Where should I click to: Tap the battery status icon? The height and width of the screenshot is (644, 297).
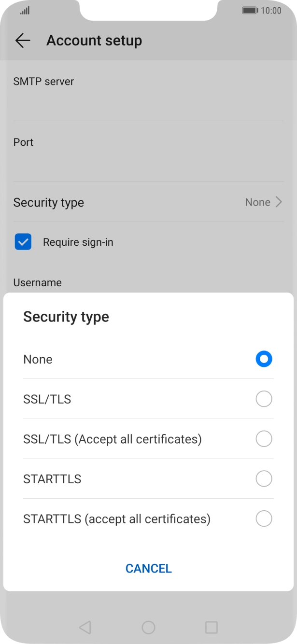click(x=250, y=11)
